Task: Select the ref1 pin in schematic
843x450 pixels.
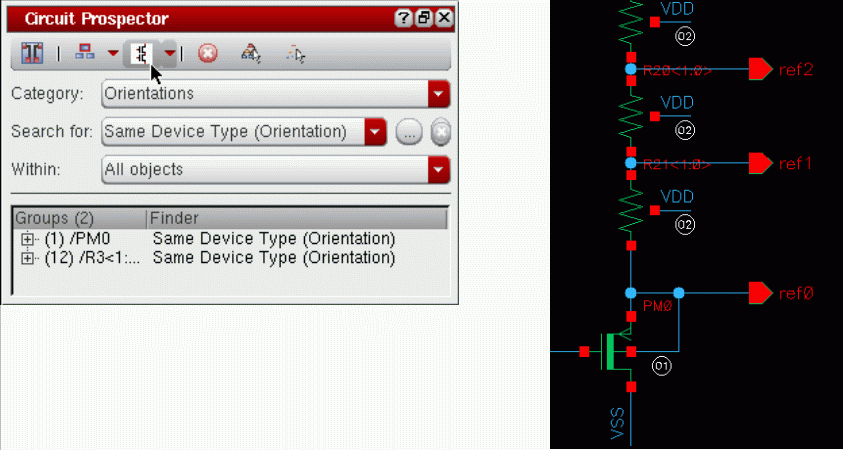Action: 761,163
